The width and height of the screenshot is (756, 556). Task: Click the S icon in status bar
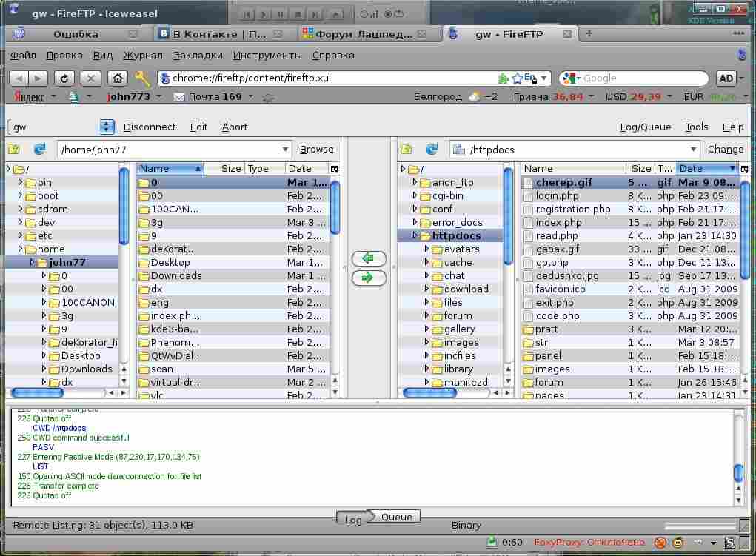click(x=730, y=543)
